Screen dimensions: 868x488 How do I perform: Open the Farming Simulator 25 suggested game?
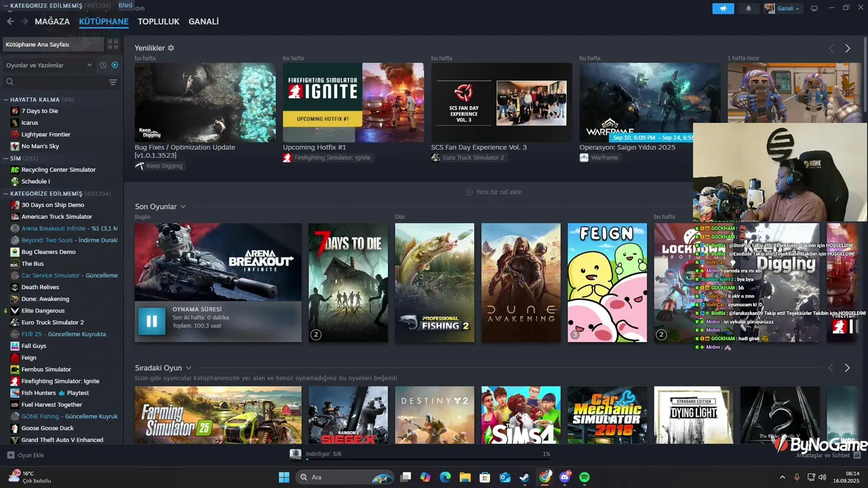[218, 415]
